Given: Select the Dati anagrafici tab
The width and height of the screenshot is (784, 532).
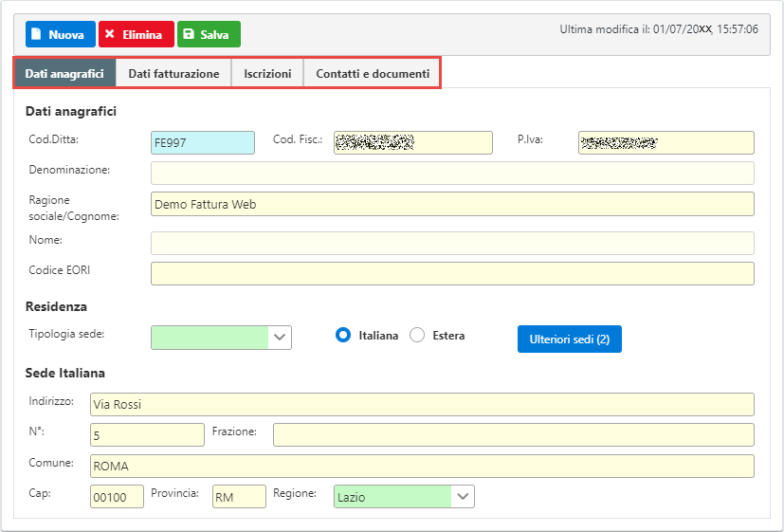Looking at the screenshot, I should pos(64,73).
